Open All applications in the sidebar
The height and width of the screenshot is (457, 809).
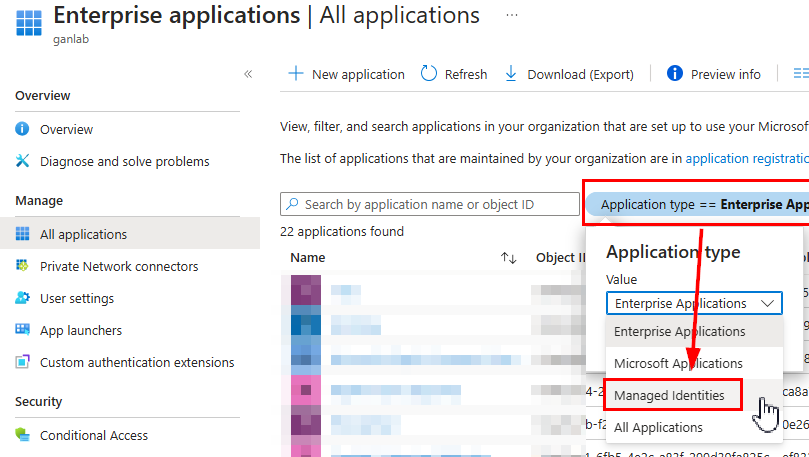pos(83,234)
